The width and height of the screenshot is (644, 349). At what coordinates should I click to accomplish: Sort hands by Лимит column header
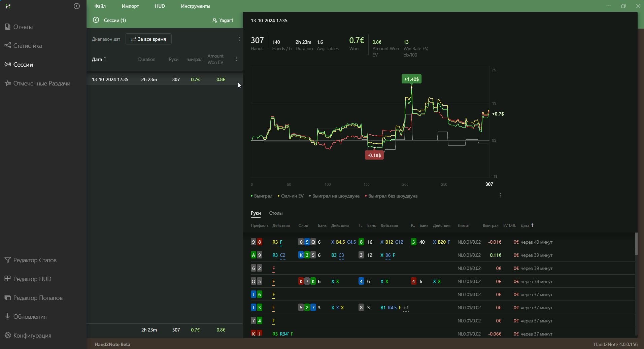coord(464,225)
